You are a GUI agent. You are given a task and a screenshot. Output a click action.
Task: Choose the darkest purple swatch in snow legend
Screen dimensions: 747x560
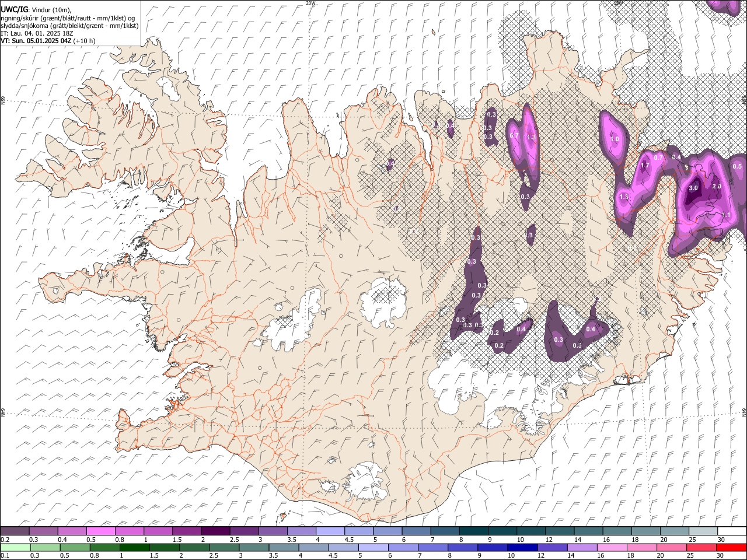215,531
